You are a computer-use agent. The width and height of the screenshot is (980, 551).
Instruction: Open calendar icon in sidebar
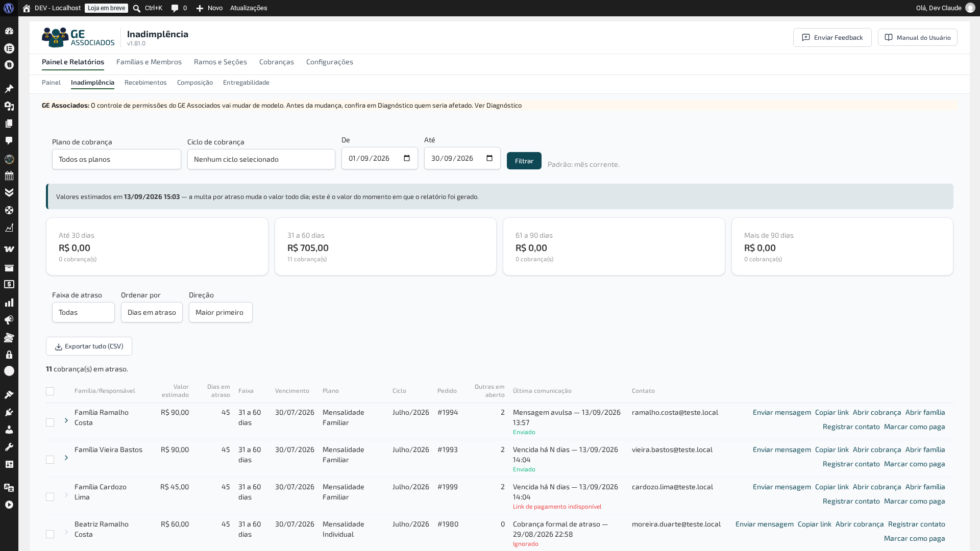pyautogui.click(x=9, y=176)
